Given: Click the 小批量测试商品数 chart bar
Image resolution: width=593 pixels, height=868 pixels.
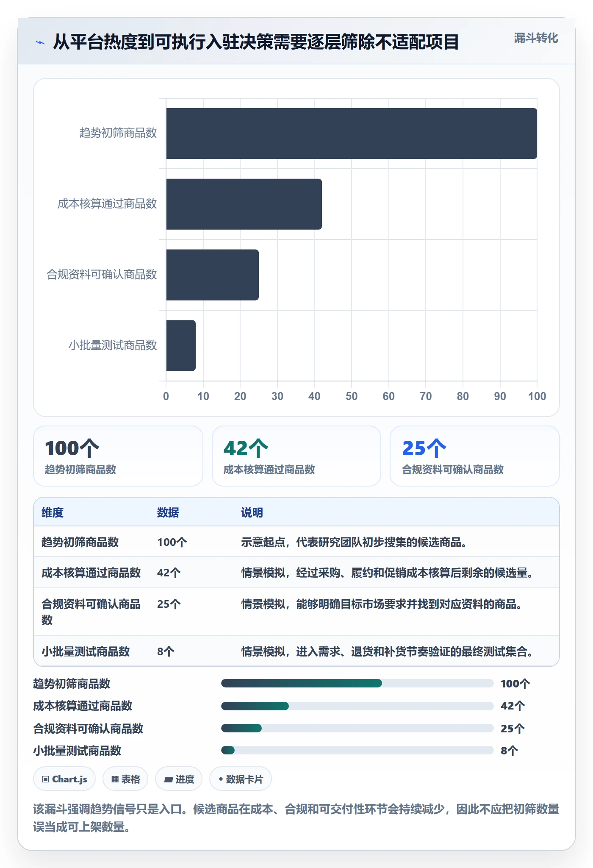Looking at the screenshot, I should click(x=181, y=345).
